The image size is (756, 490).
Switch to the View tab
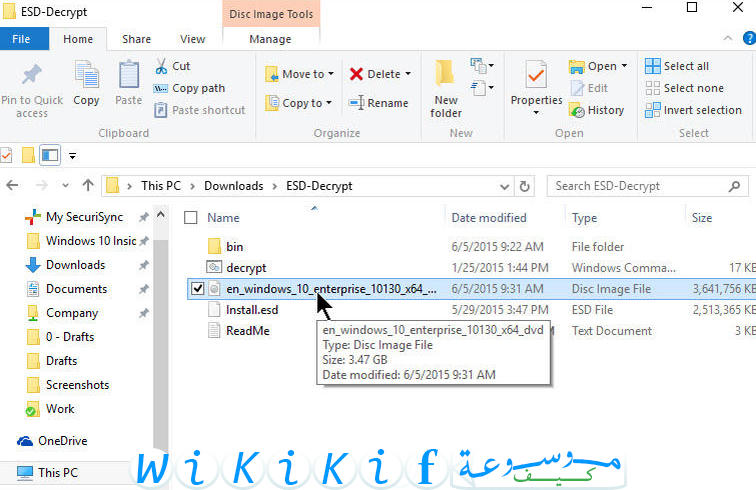click(192, 39)
